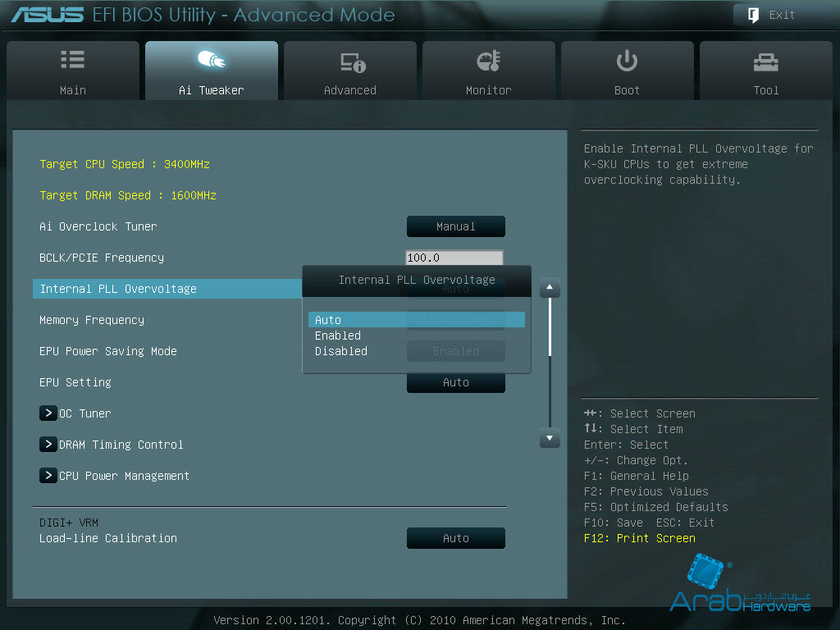
Task: Expand the DRAM Timing Control arrow
Action: (48, 444)
